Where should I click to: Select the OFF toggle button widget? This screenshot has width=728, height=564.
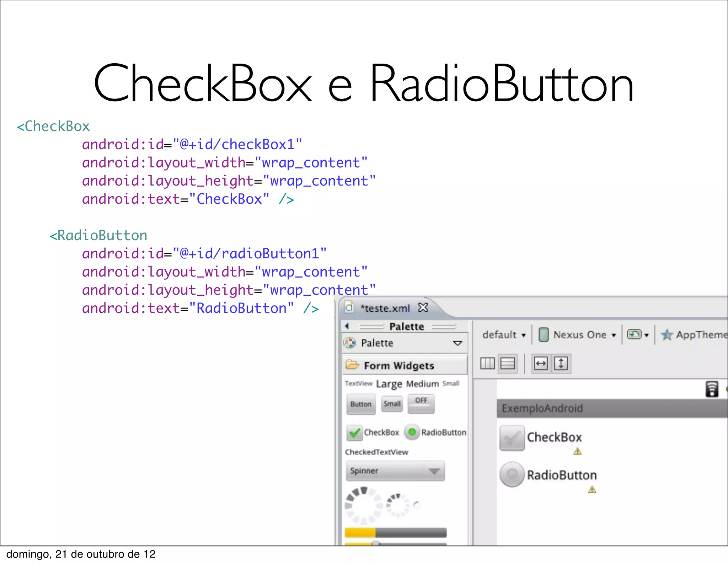pos(421,404)
